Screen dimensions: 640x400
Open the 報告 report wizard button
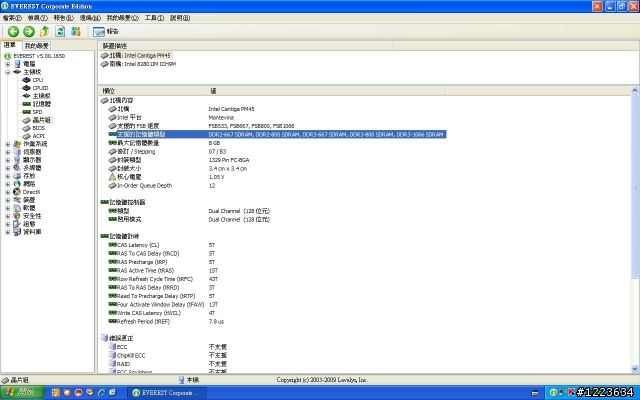click(105, 31)
